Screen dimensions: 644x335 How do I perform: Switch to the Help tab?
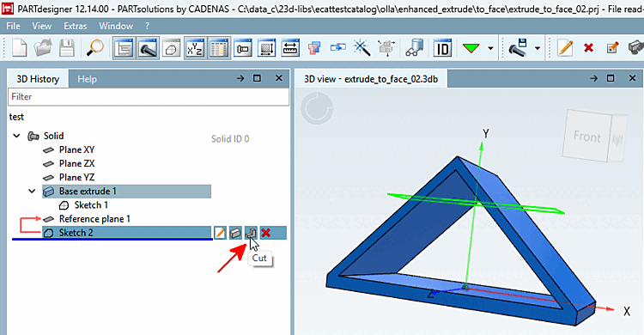pos(87,79)
